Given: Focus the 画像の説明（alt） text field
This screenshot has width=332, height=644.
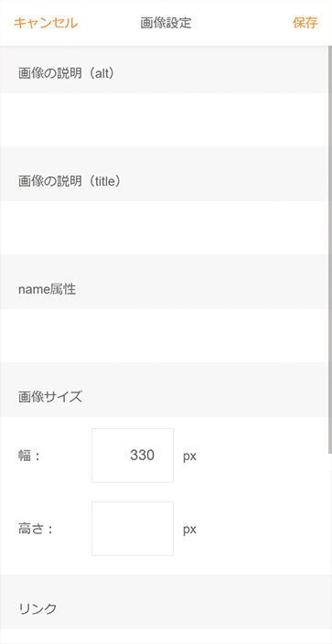Looking at the screenshot, I should click(x=165, y=120).
